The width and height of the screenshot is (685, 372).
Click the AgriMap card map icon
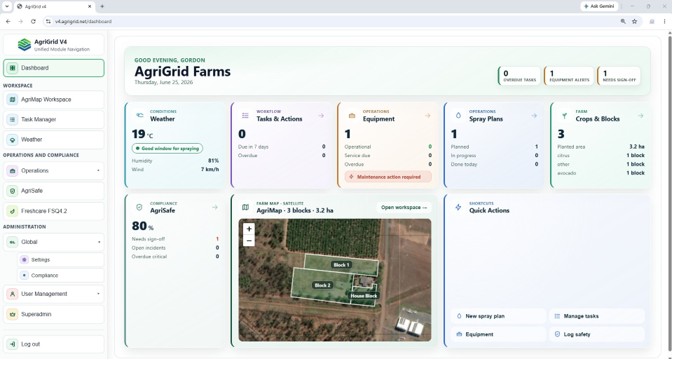pos(246,207)
